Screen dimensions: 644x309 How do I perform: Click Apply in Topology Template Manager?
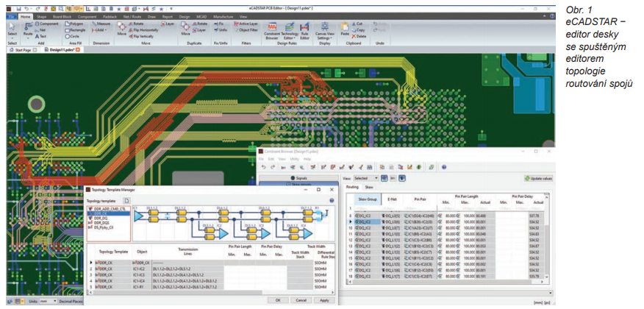324,300
